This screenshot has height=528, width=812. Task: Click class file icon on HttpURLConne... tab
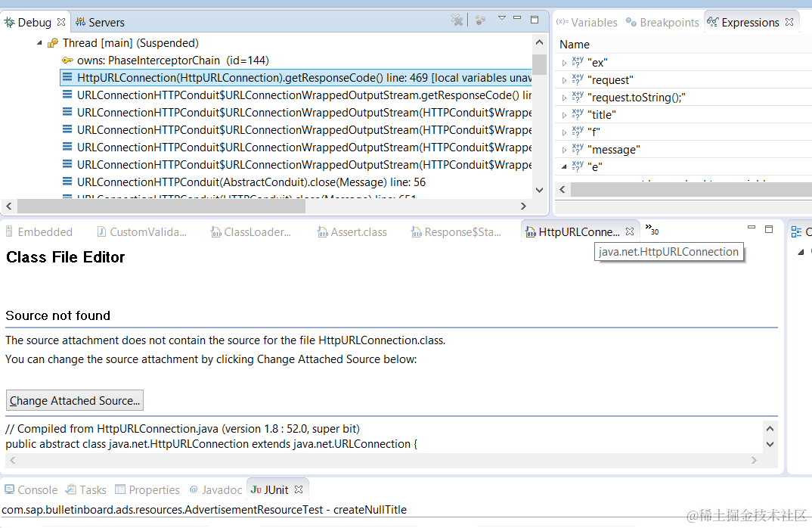click(x=530, y=232)
